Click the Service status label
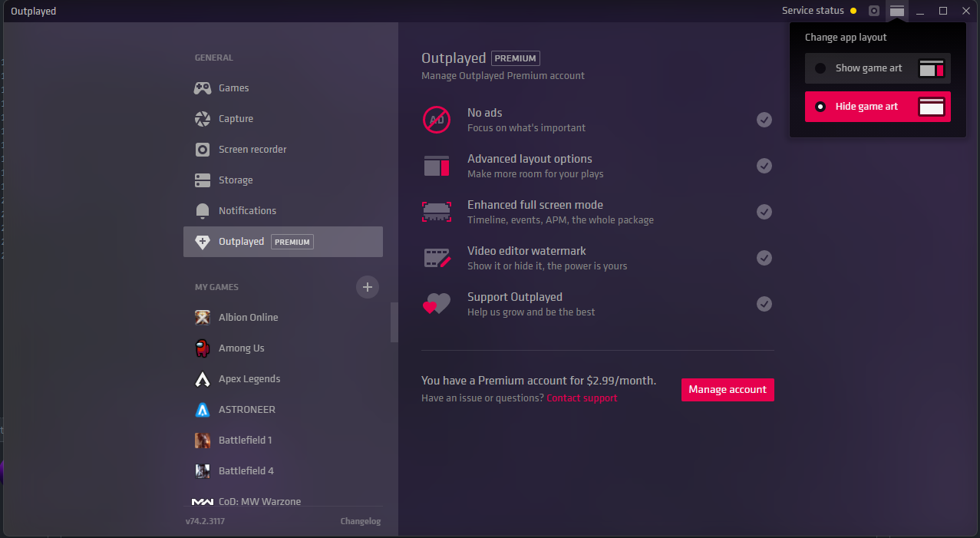 coord(813,11)
